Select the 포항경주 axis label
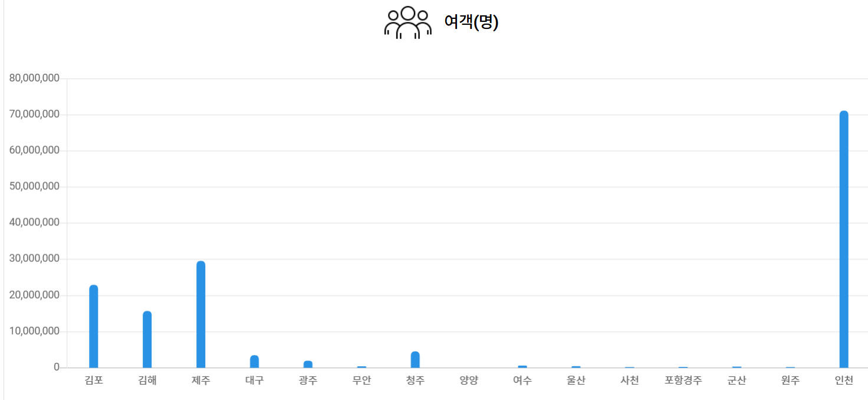This screenshot has height=400, width=868. 683,381
